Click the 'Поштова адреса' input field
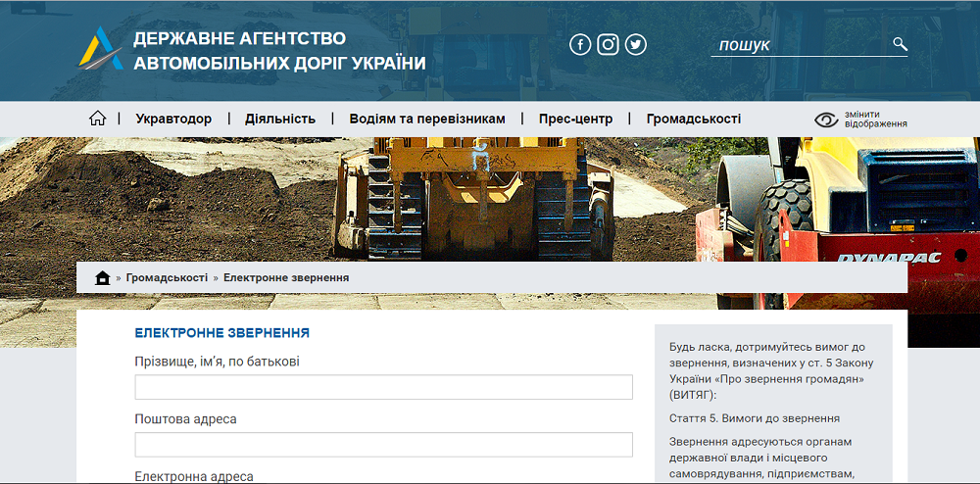Screen dimensions: 980x484 tap(384, 445)
